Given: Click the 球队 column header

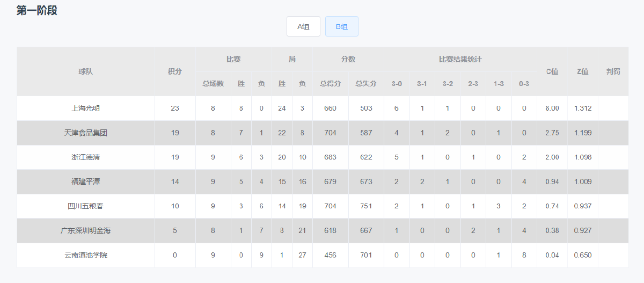Looking at the screenshot, I should click(x=86, y=71).
